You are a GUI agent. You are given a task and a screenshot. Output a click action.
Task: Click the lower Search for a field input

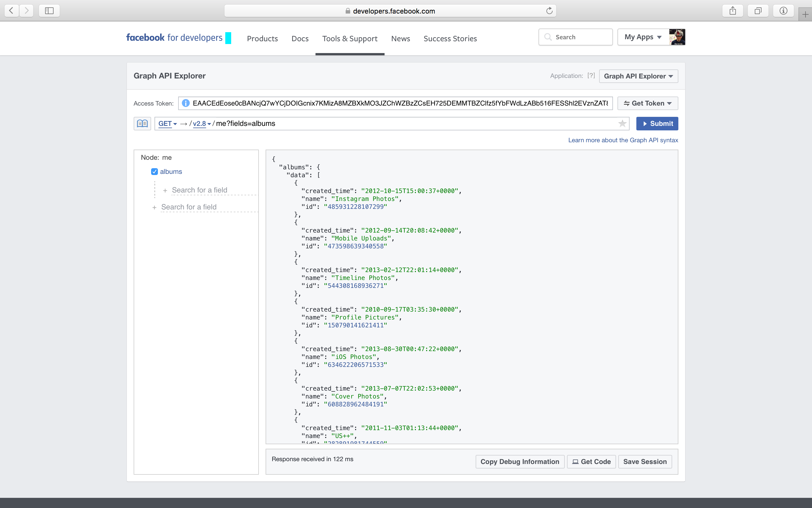click(209, 207)
